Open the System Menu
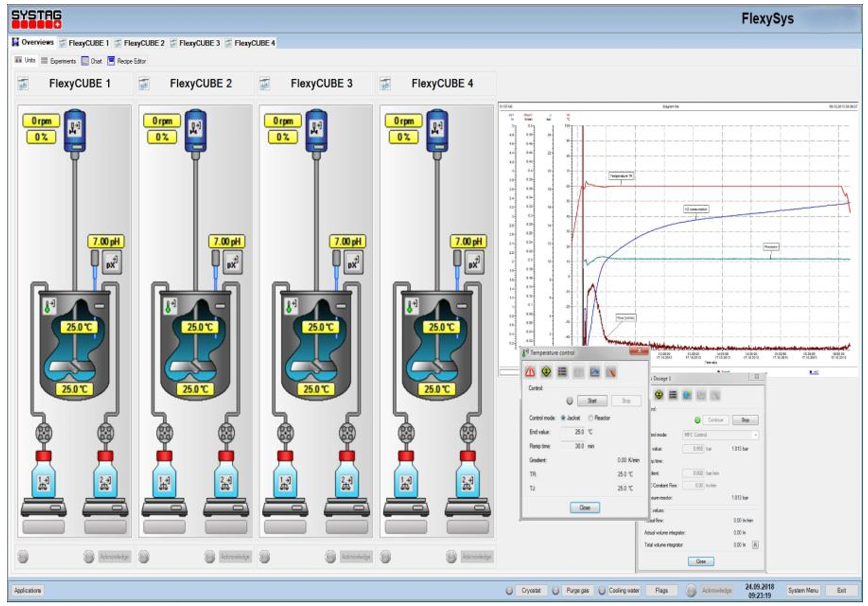Viewport: 868px width, 606px height. 803,590
